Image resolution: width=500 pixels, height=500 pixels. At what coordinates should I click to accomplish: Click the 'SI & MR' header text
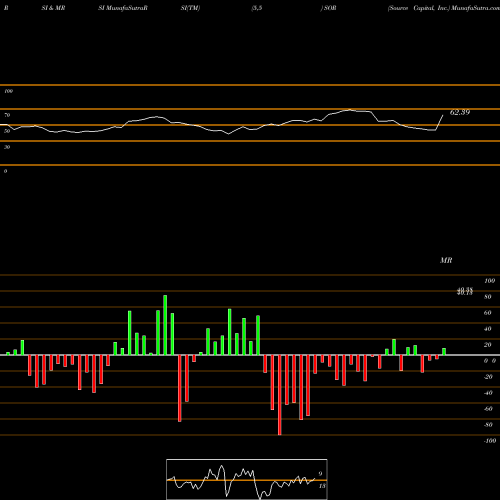pyautogui.click(x=53, y=8)
